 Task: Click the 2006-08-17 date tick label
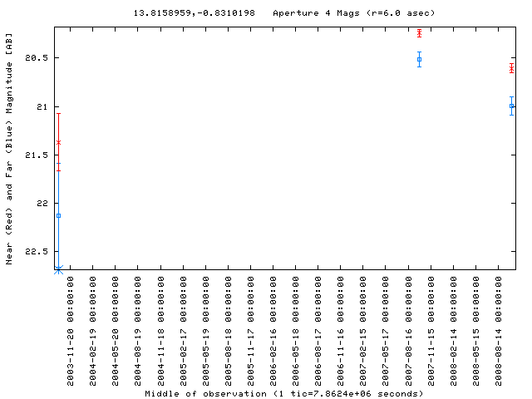tap(318, 331)
